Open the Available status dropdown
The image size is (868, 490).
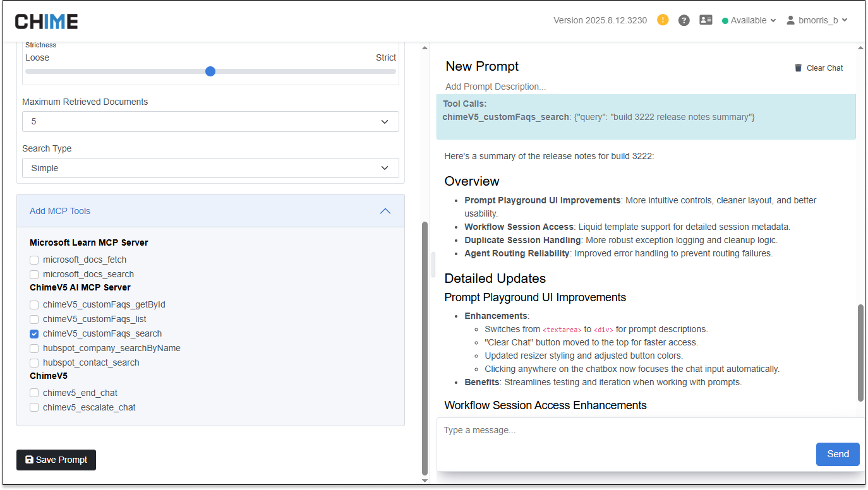tap(749, 20)
